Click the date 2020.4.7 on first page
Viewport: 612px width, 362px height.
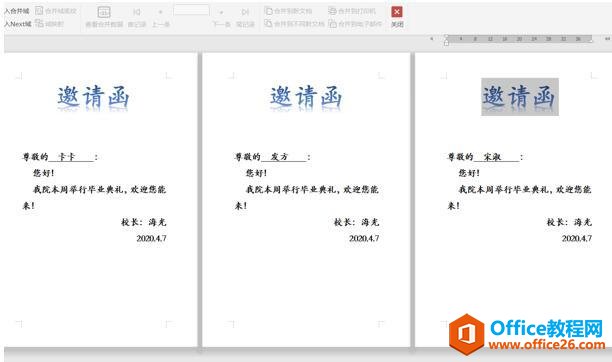click(151, 238)
